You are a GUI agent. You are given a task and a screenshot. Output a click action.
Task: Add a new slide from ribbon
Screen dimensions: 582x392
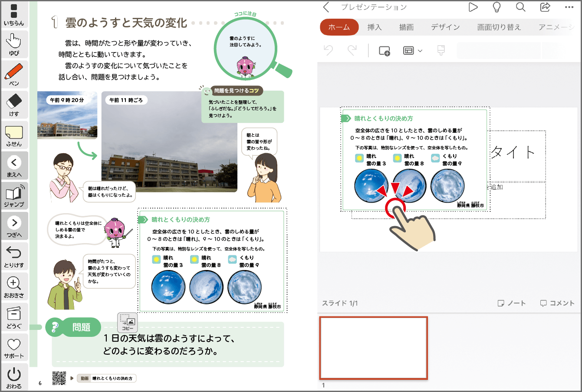(385, 51)
